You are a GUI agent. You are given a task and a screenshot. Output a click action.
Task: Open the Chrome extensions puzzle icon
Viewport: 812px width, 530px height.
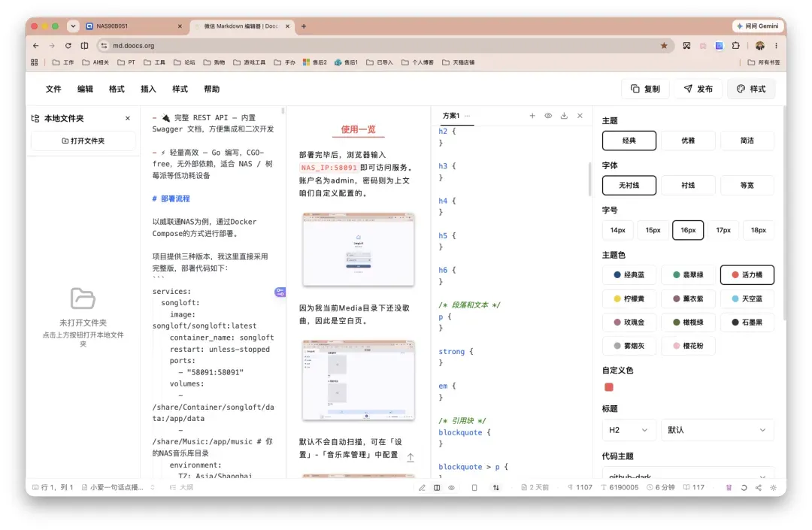[x=735, y=46]
